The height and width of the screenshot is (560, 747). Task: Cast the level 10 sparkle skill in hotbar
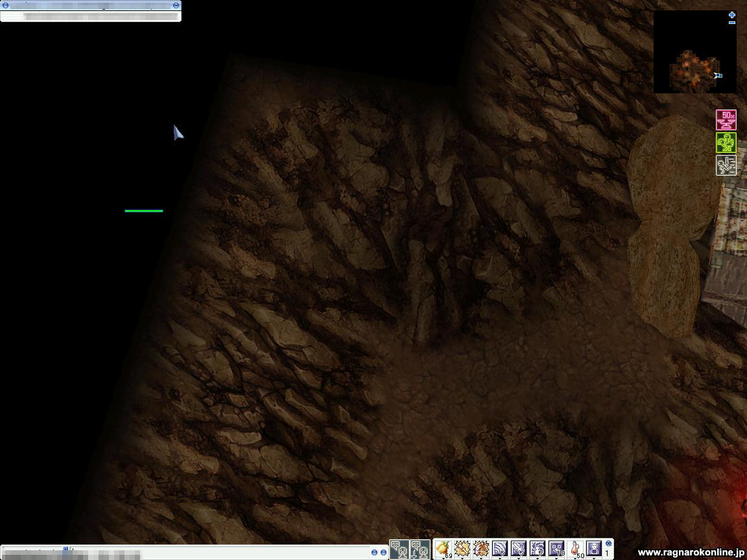pos(556,548)
